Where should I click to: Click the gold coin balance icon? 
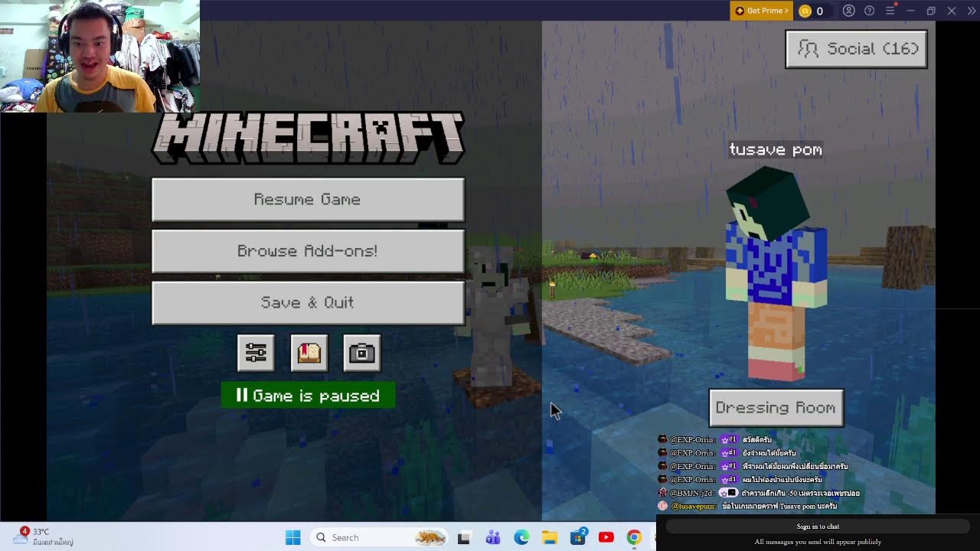tap(805, 11)
